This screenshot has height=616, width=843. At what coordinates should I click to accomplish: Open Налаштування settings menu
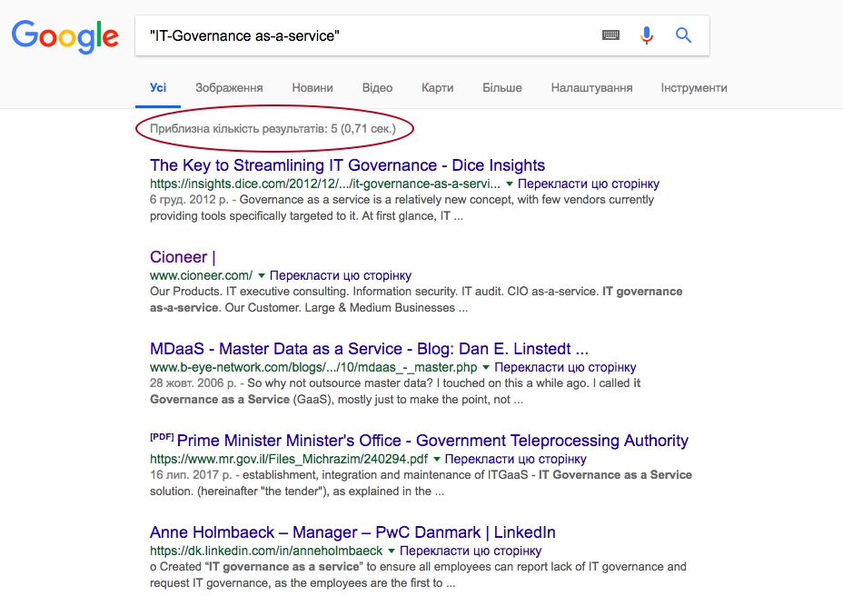pyautogui.click(x=591, y=87)
